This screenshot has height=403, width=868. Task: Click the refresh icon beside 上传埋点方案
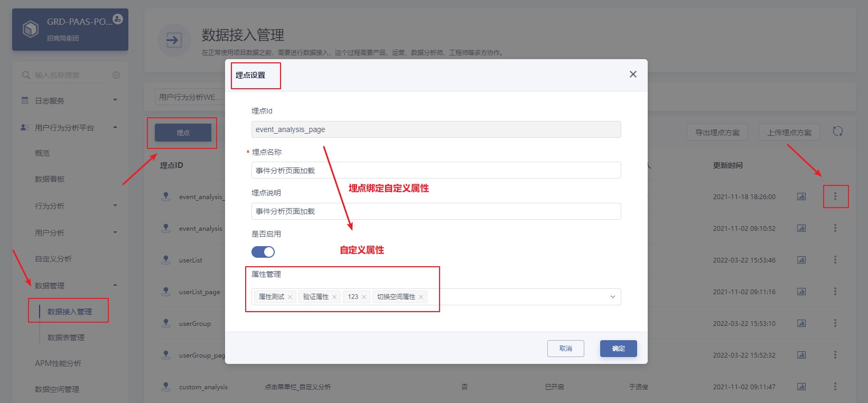click(838, 132)
